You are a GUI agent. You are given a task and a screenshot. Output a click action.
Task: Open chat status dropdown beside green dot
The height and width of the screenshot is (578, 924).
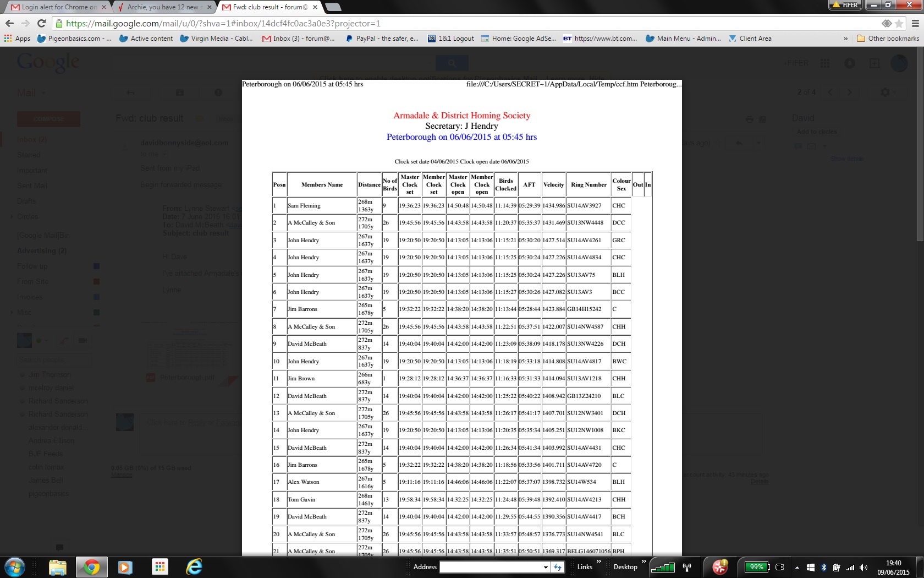[x=46, y=341]
